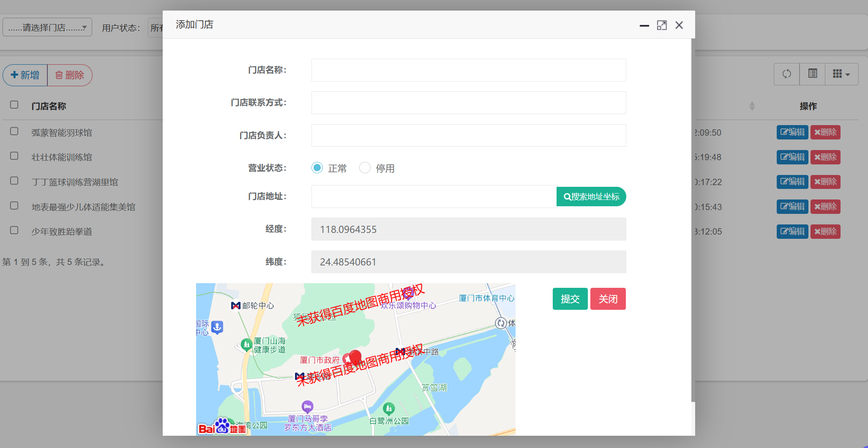The image size is (868, 448).
Task: Click the sort arrows beside 操作 column
Action: click(752, 106)
